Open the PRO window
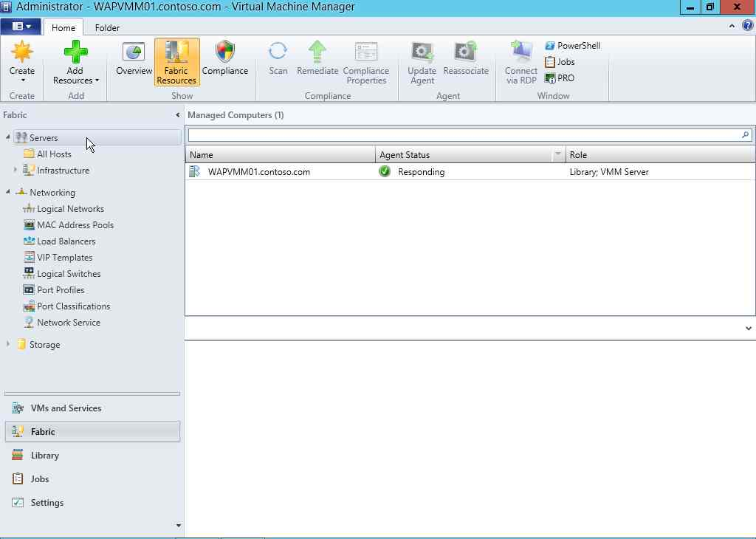Viewport: 756px width, 539px height. tap(560, 78)
